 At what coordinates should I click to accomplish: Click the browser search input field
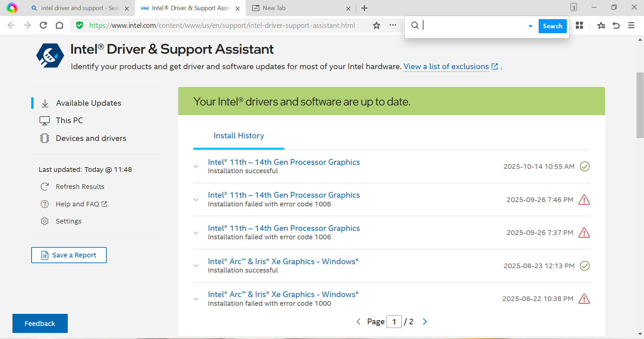473,26
